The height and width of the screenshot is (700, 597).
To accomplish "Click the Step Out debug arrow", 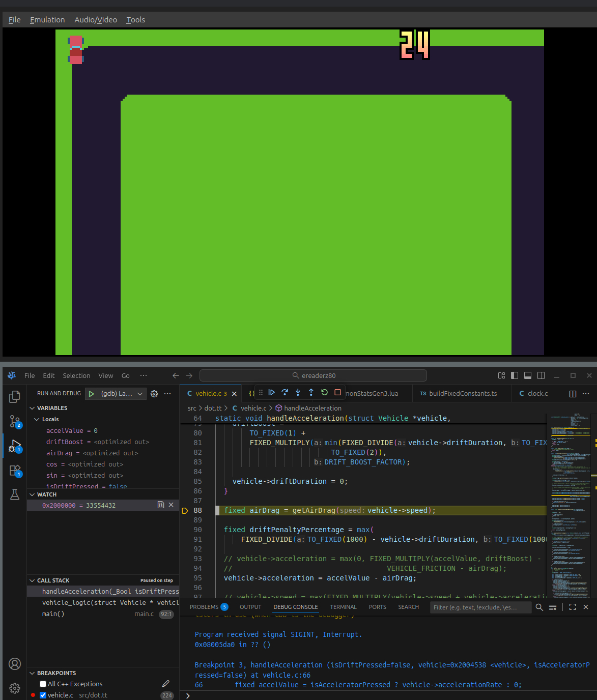I will click(311, 392).
